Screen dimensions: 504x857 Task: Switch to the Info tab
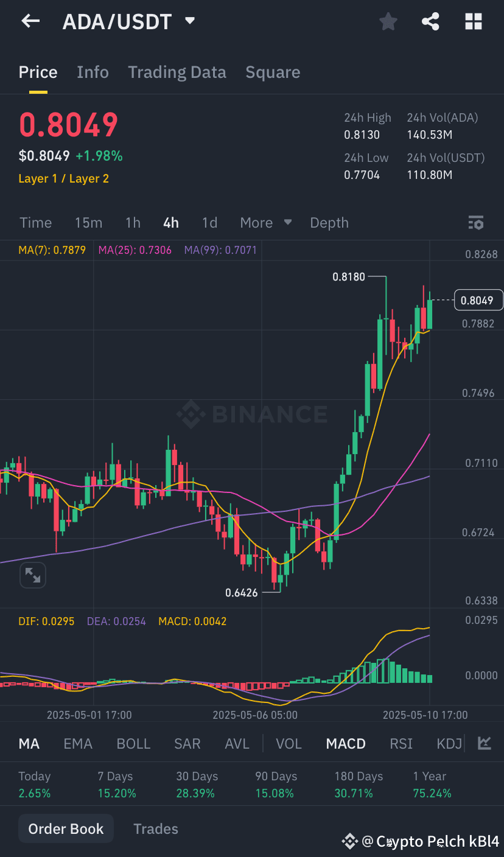click(93, 72)
